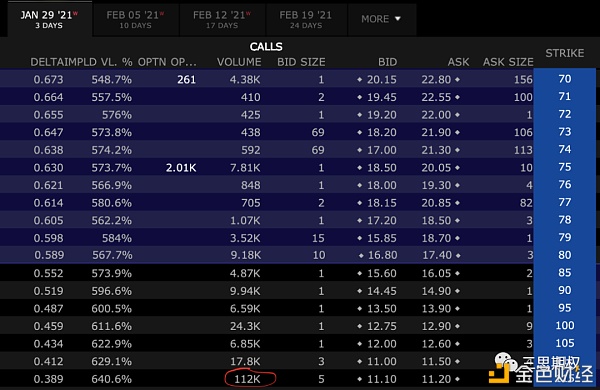600x390 pixels.
Task: Click the ask diamond next to 16.05
Action: coord(457,273)
